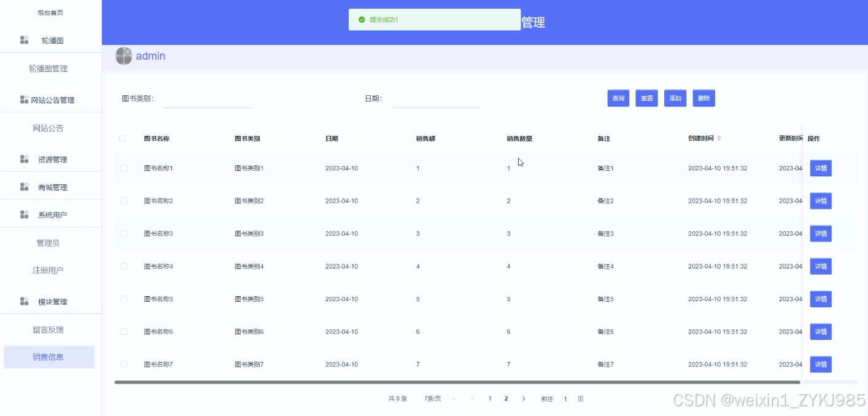Click the 前往 page number input
The image size is (868, 416).
[x=565, y=399]
